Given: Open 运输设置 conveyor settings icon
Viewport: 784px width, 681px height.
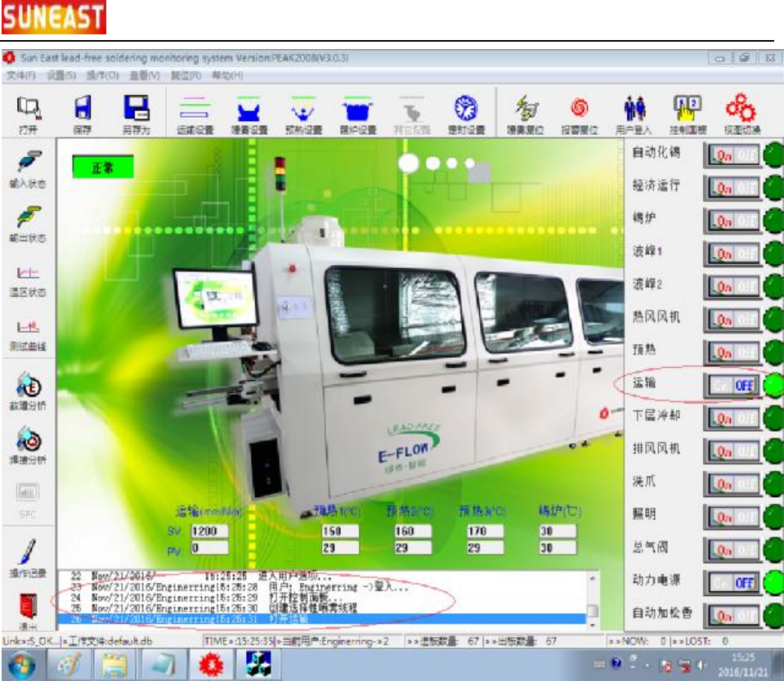Looking at the screenshot, I should point(195,114).
